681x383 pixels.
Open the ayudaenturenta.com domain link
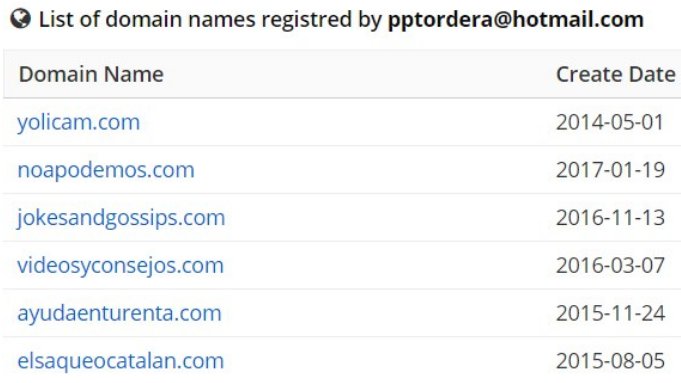coord(119,313)
